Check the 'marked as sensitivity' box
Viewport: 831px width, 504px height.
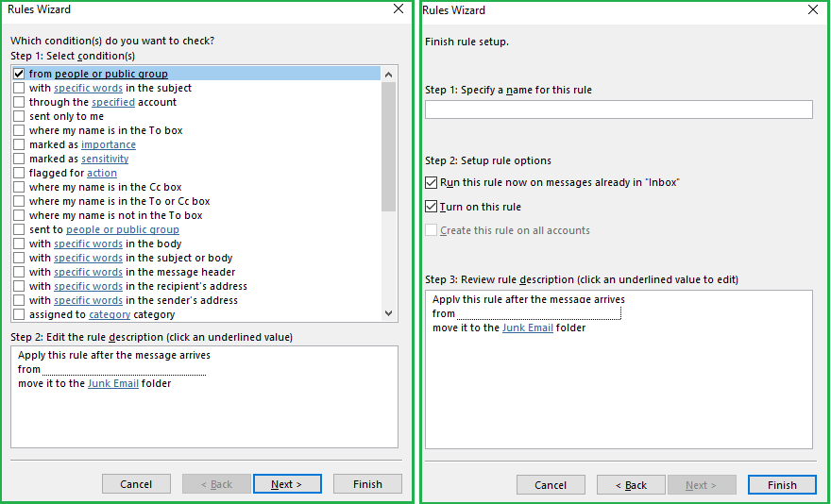pos(19,159)
